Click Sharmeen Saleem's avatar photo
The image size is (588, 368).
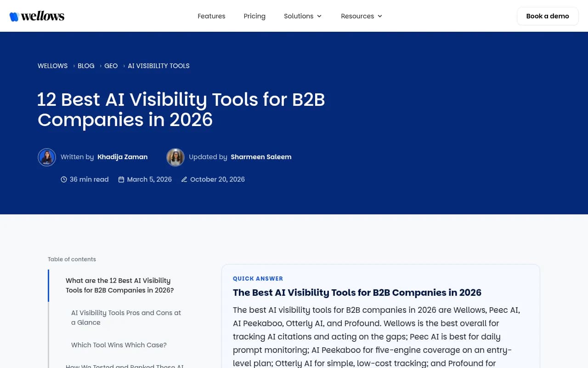pos(175,157)
